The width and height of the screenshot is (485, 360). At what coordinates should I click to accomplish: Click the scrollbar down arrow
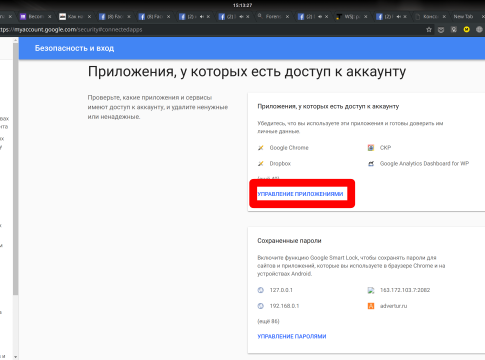[x=15, y=357]
